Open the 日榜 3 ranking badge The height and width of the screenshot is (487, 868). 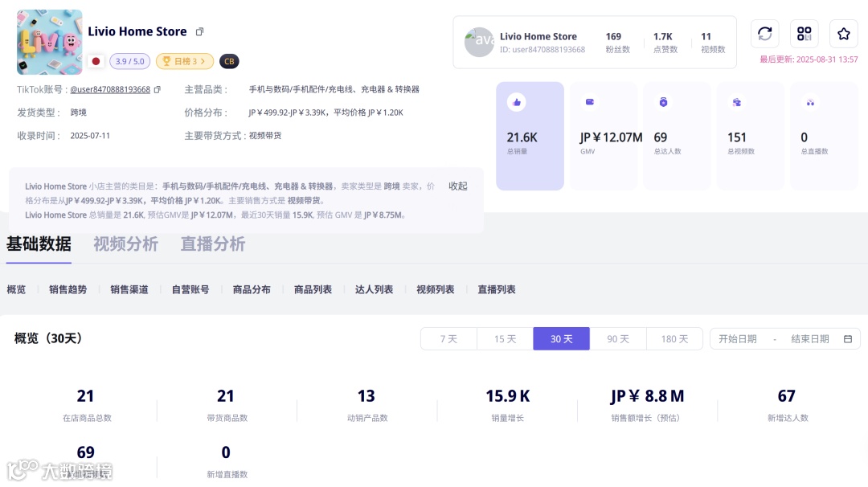point(184,61)
